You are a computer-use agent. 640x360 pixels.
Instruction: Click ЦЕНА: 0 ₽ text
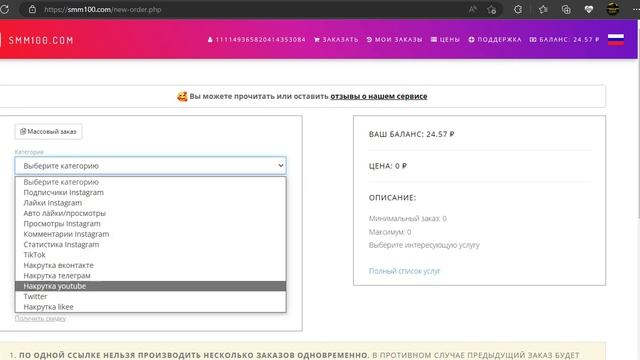[388, 166]
